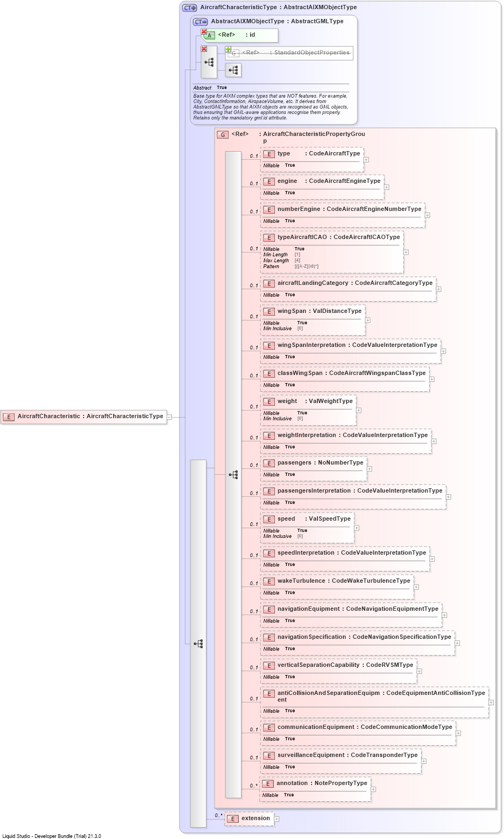
Task: Click the E icon of passengers element
Action: pyautogui.click(x=269, y=463)
